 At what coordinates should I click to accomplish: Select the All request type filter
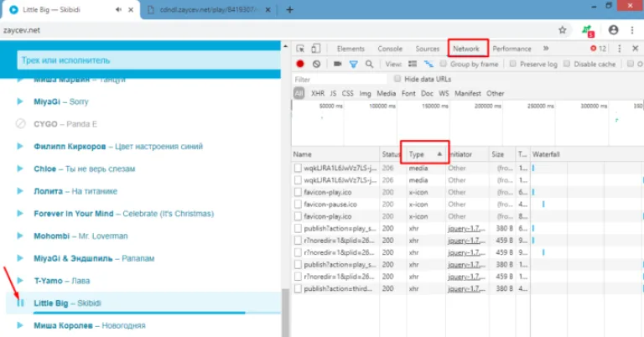(x=299, y=93)
